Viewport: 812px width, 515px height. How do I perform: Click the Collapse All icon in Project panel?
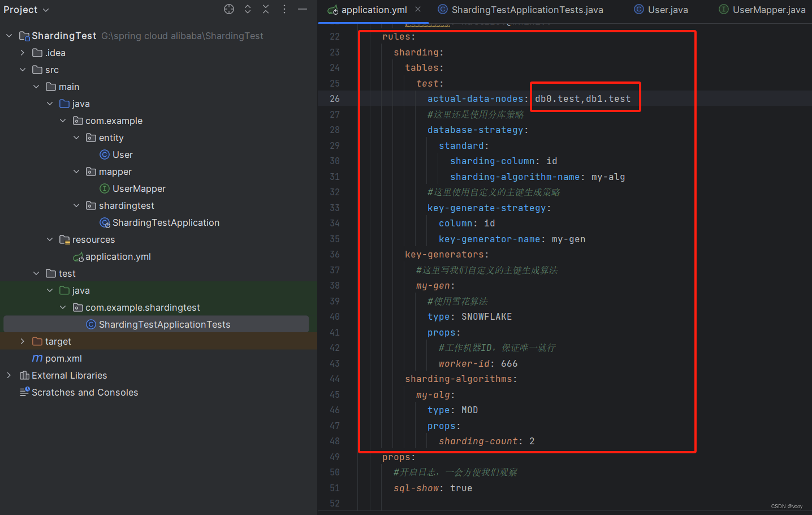coord(266,9)
